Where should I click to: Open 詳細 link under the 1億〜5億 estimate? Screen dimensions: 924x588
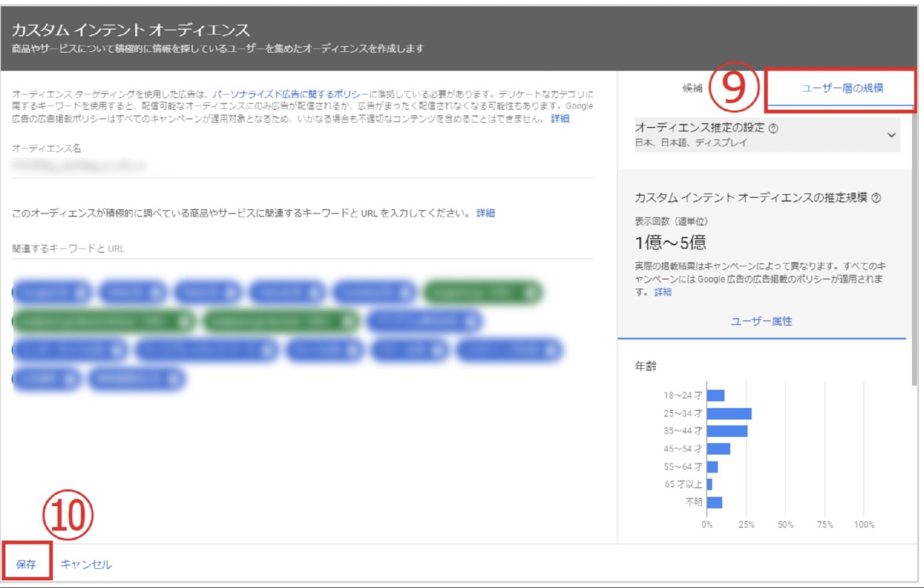click(x=663, y=292)
